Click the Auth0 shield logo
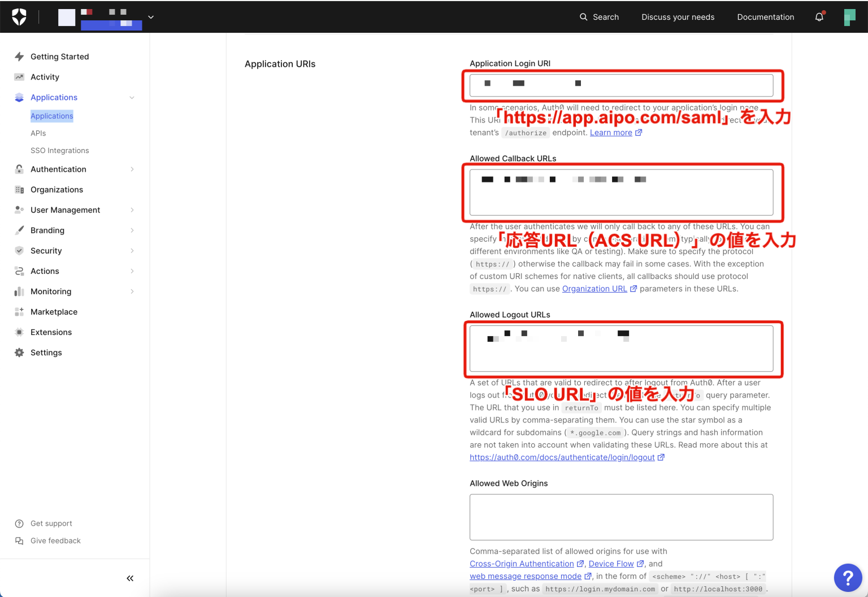 19,17
